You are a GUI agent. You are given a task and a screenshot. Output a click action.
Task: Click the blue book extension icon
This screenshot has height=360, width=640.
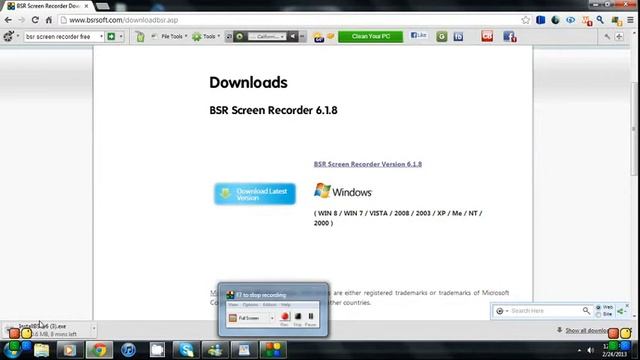coord(540,20)
